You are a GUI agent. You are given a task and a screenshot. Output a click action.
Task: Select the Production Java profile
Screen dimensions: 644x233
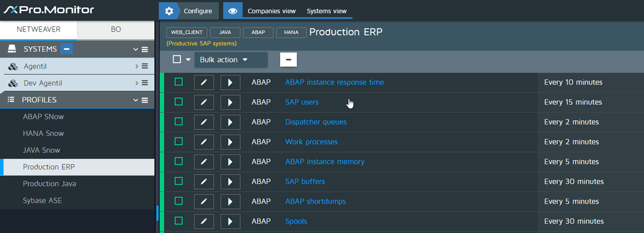[x=49, y=184]
